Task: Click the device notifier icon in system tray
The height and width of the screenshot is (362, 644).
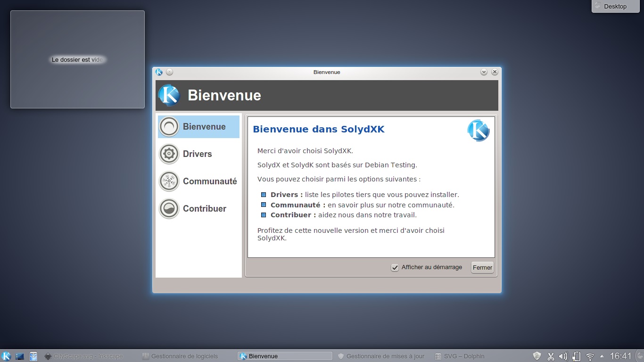Action: (576, 356)
